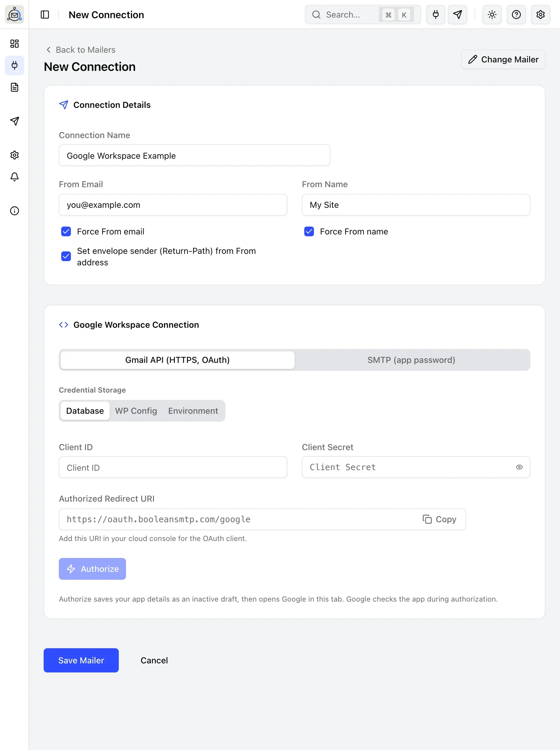Click the Authorize button
The image size is (560, 750).
point(92,569)
